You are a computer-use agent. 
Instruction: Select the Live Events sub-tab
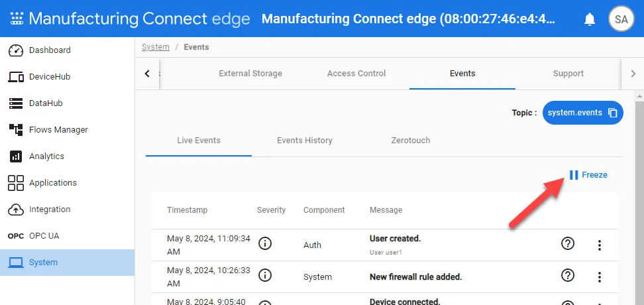click(x=199, y=141)
